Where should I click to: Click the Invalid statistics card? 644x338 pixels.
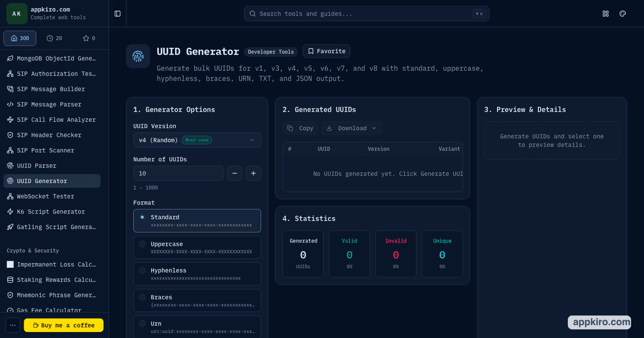pyautogui.click(x=396, y=254)
